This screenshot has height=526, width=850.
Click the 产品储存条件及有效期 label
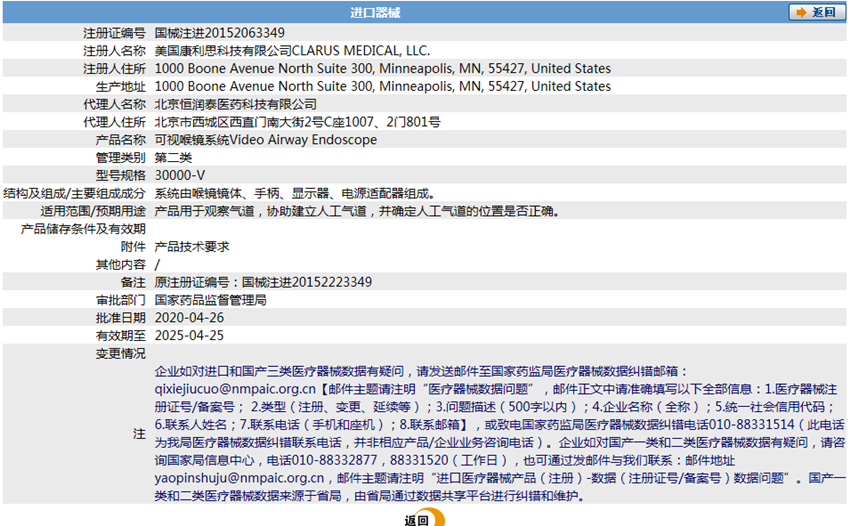tap(83, 229)
